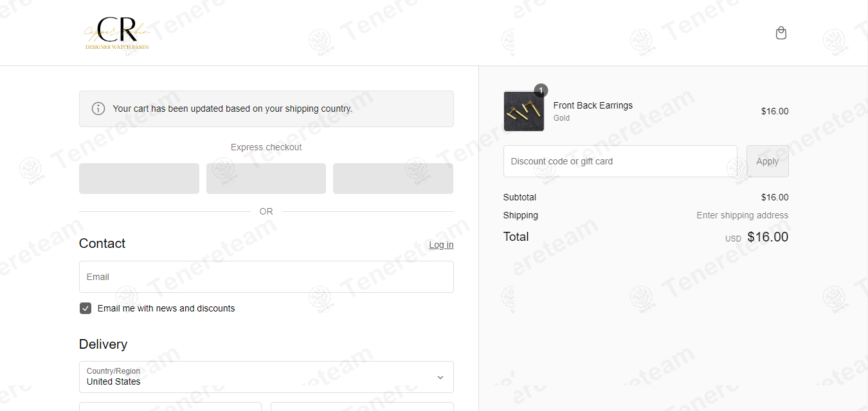Open the shopping bag cart icon
This screenshot has width=868, height=411.
tap(781, 33)
